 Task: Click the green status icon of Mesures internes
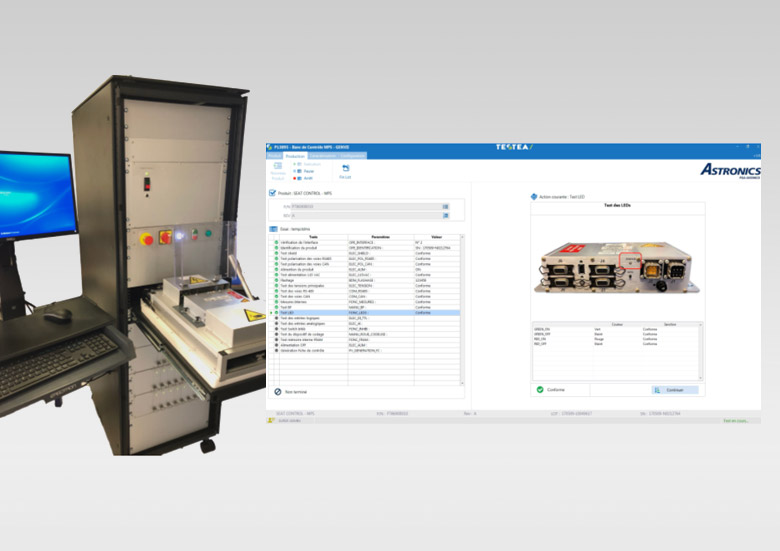(x=277, y=302)
